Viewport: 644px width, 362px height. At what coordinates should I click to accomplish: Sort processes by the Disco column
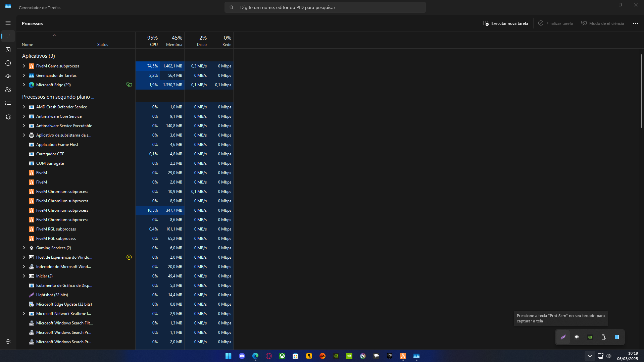(x=197, y=41)
